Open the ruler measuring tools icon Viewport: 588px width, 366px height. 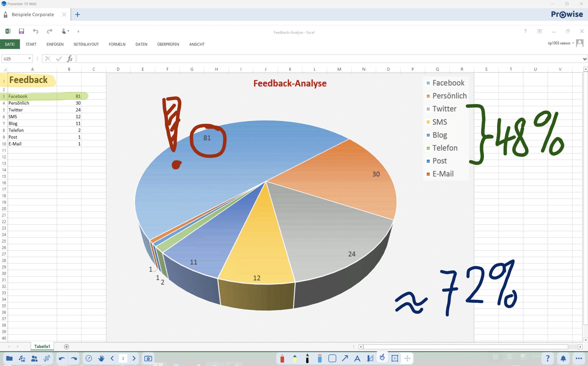pos(370,358)
